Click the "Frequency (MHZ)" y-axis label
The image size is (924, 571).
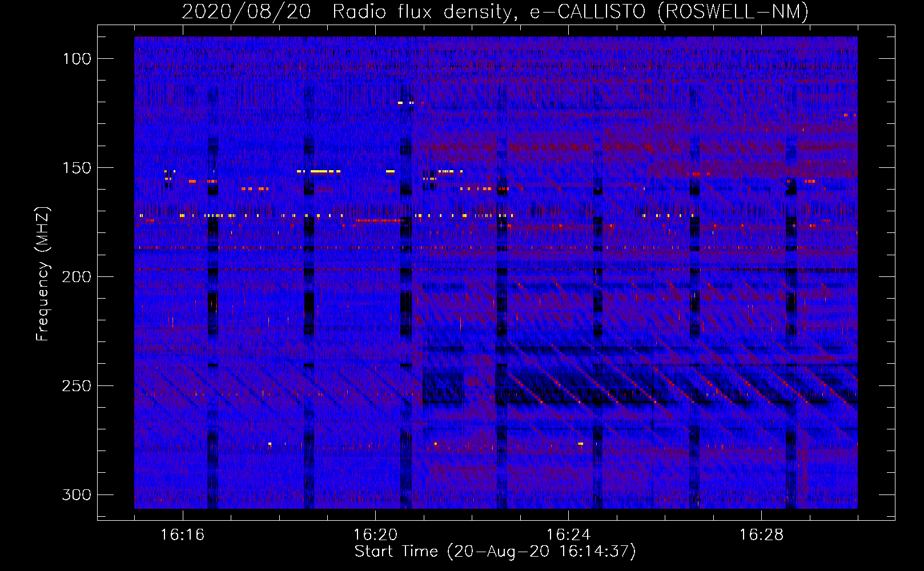pyautogui.click(x=43, y=274)
